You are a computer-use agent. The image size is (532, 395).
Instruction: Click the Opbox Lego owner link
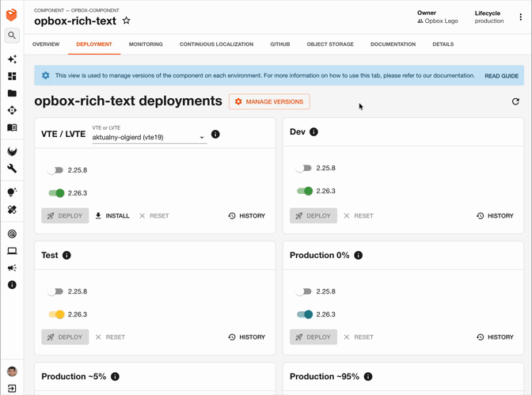pos(438,21)
